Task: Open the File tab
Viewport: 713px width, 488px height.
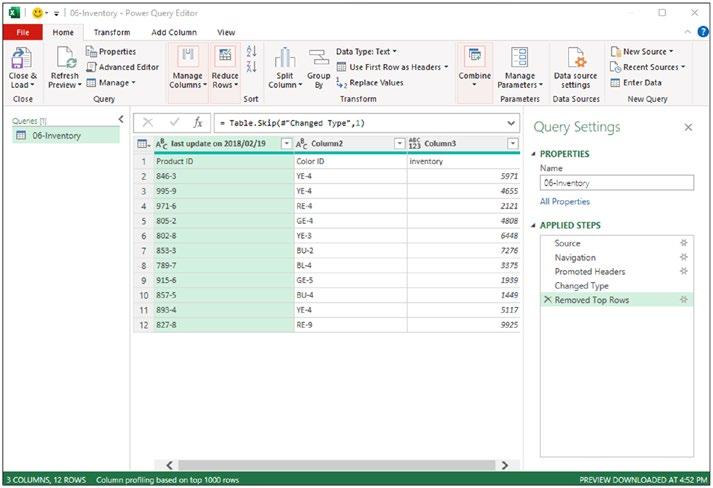Action: 23,32
